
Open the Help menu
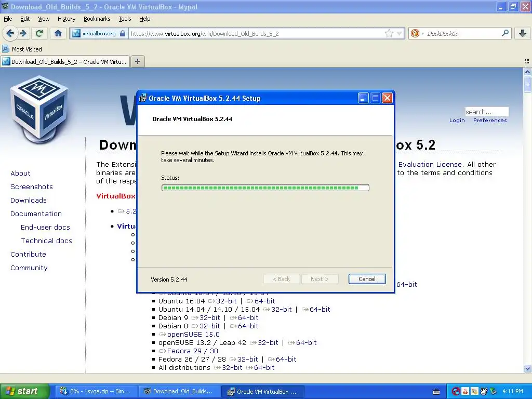(144, 19)
